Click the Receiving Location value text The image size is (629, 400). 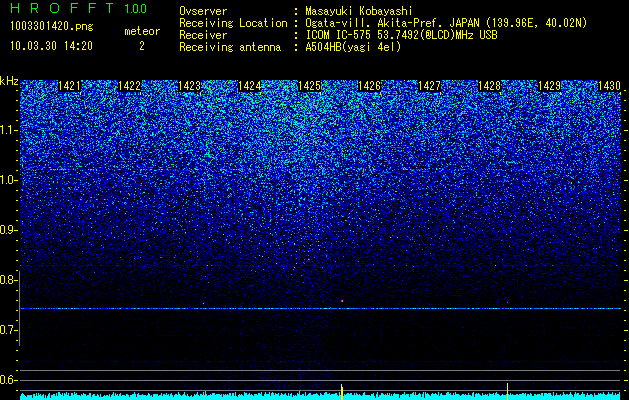coord(446,23)
